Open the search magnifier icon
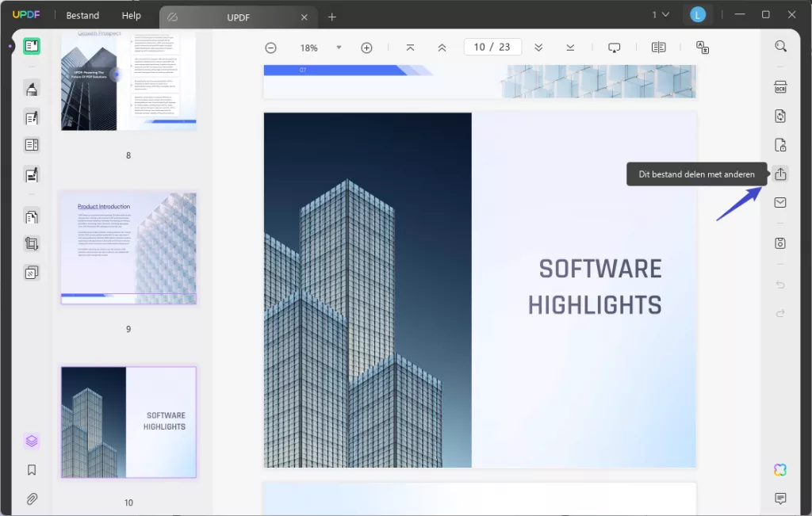Screen dimensions: 812x516 click(780, 47)
